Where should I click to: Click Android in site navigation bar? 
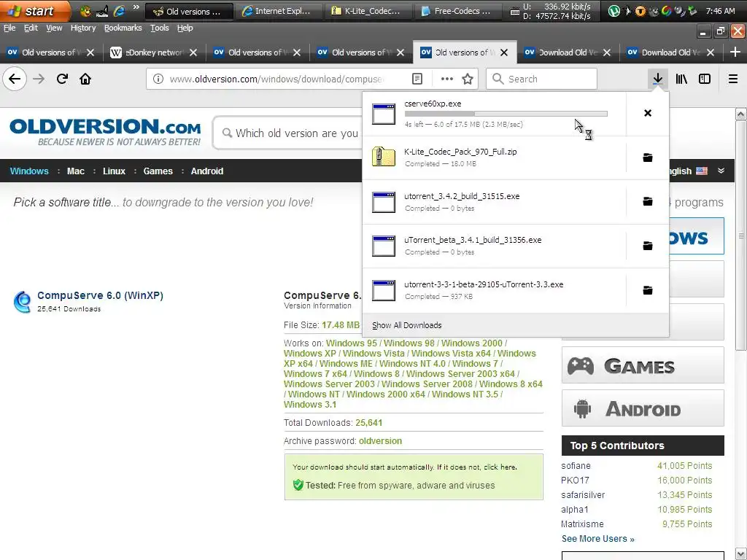coord(206,171)
